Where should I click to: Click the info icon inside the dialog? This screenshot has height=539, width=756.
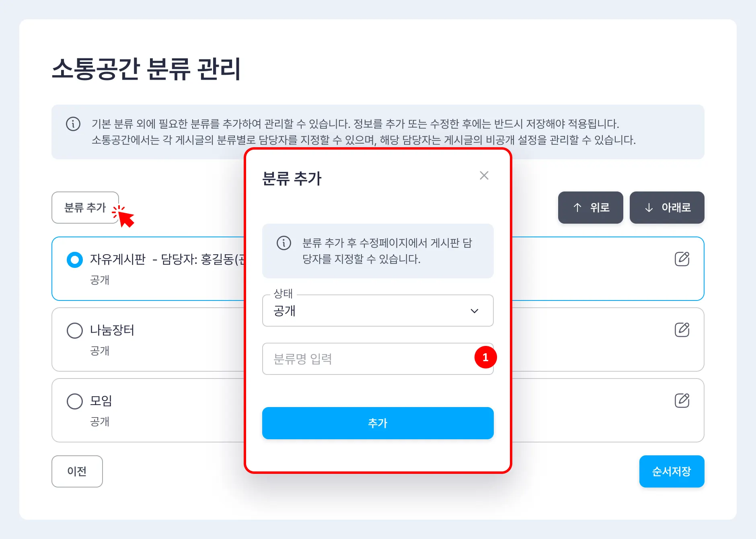point(284,243)
